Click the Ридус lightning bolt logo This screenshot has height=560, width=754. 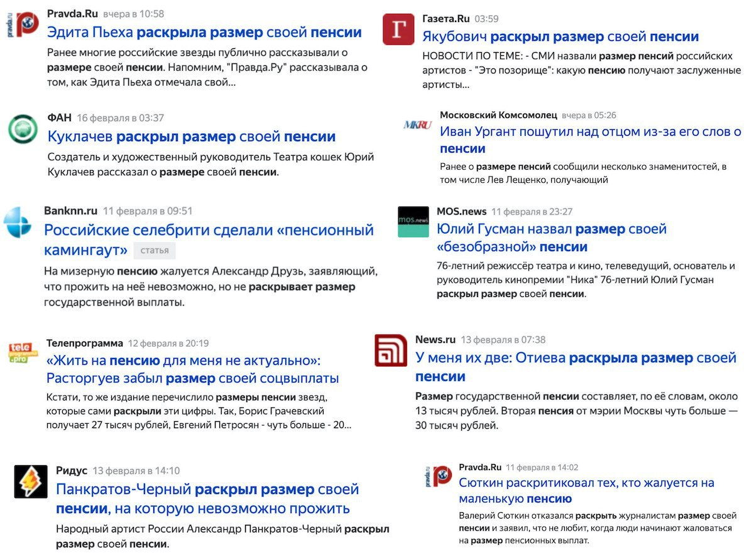[31, 482]
